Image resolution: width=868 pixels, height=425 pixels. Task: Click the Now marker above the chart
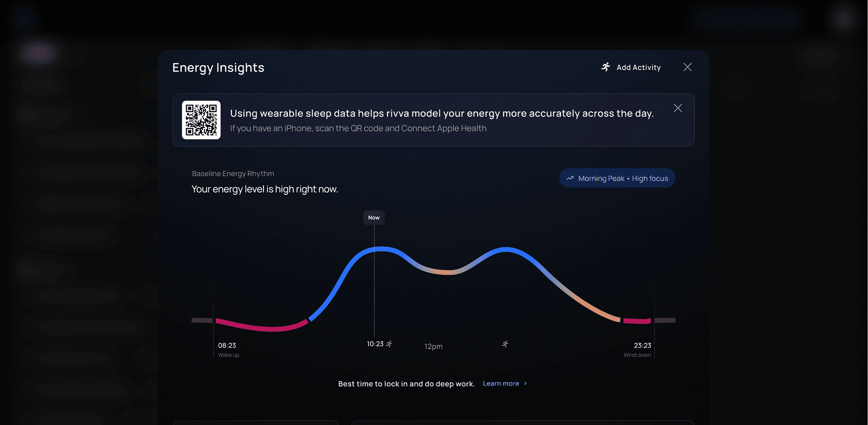374,217
